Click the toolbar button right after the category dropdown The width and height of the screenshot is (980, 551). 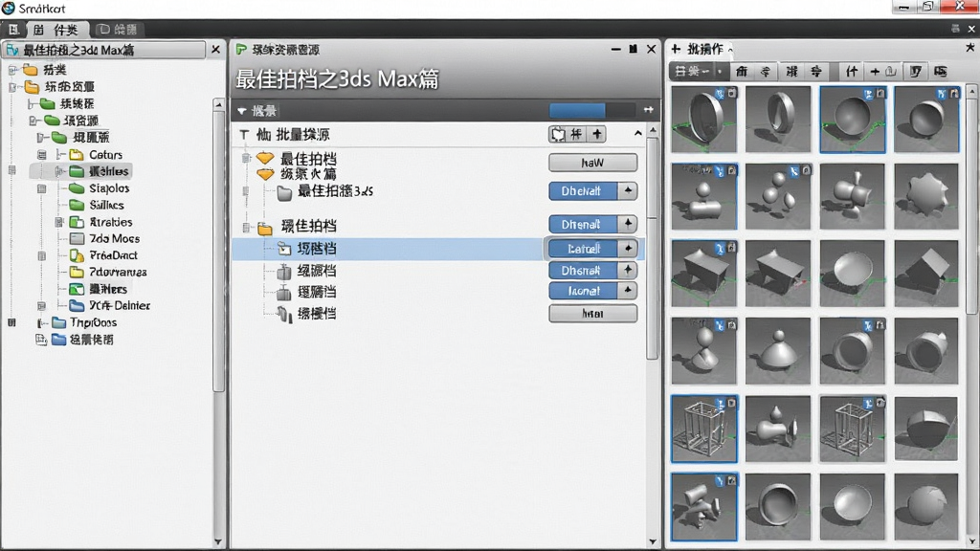pyautogui.click(x=742, y=72)
